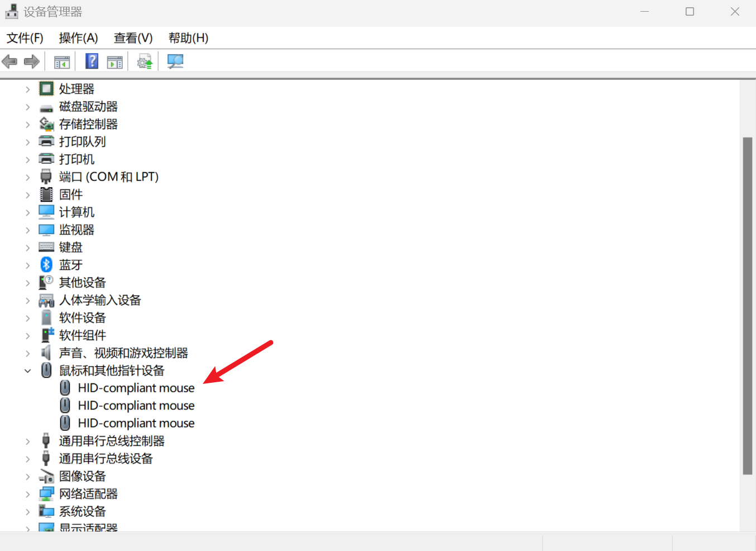
Task: Click the speaker icon beside 声音、视频和游戏控制器
Action: (46, 353)
